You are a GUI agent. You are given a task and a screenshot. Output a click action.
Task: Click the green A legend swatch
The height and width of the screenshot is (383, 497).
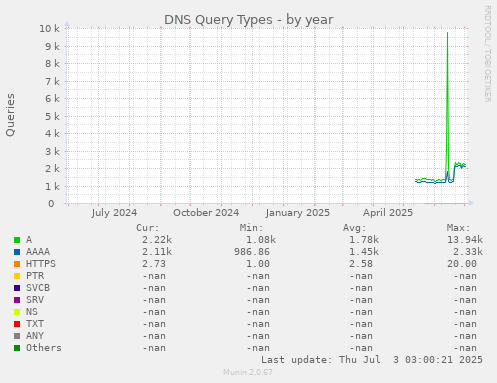coord(17,240)
